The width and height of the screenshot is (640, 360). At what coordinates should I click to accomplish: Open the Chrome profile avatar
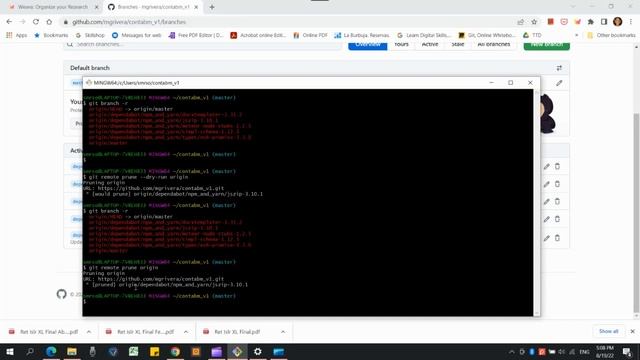coord(618,22)
